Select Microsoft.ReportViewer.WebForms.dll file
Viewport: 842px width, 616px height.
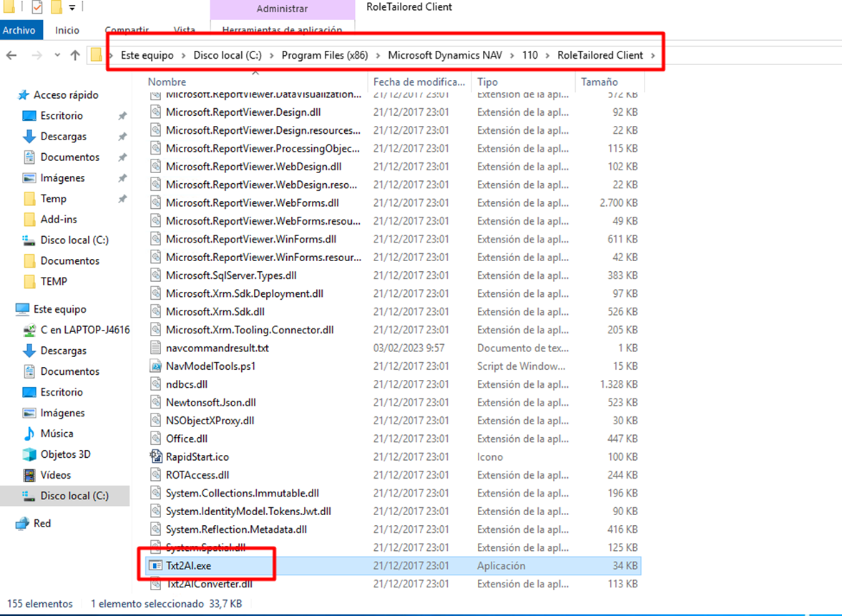[253, 203]
